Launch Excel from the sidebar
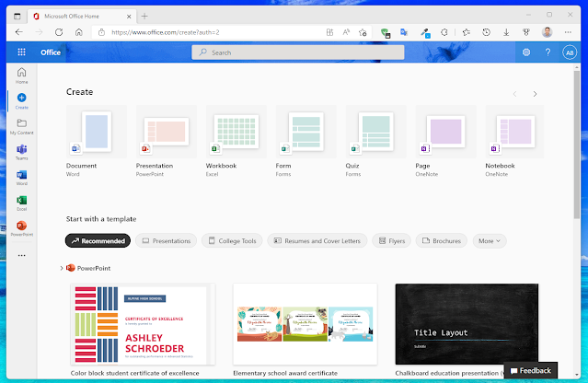This screenshot has width=588, height=383. tap(22, 203)
